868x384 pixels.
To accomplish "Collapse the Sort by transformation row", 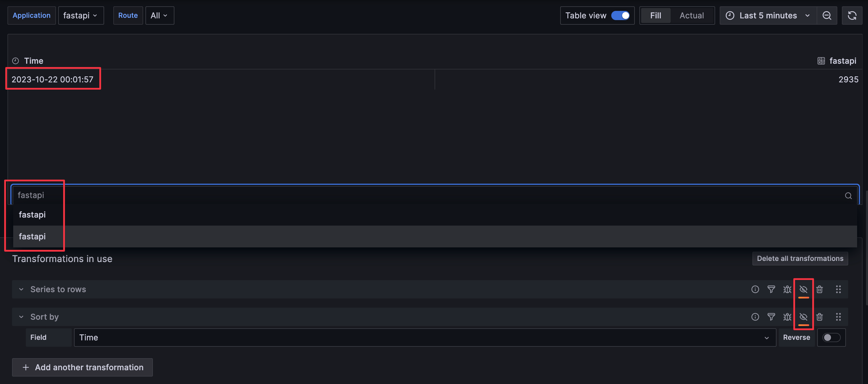I will coord(21,317).
